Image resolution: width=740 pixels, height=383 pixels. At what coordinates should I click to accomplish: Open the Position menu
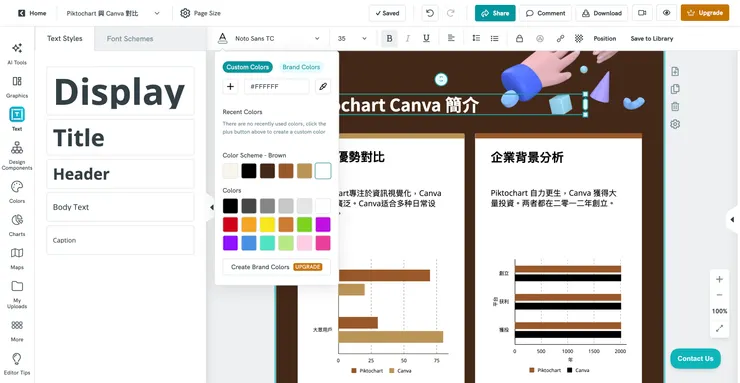pyautogui.click(x=605, y=39)
